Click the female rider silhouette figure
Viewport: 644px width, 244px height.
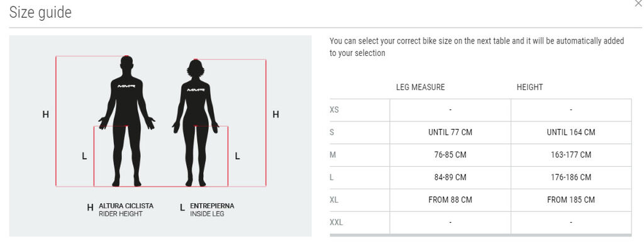pos(196,123)
